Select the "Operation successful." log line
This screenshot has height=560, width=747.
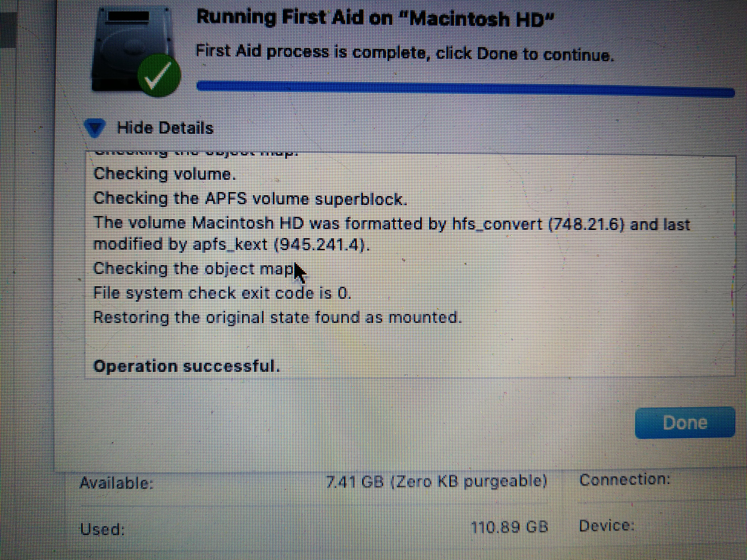186,366
